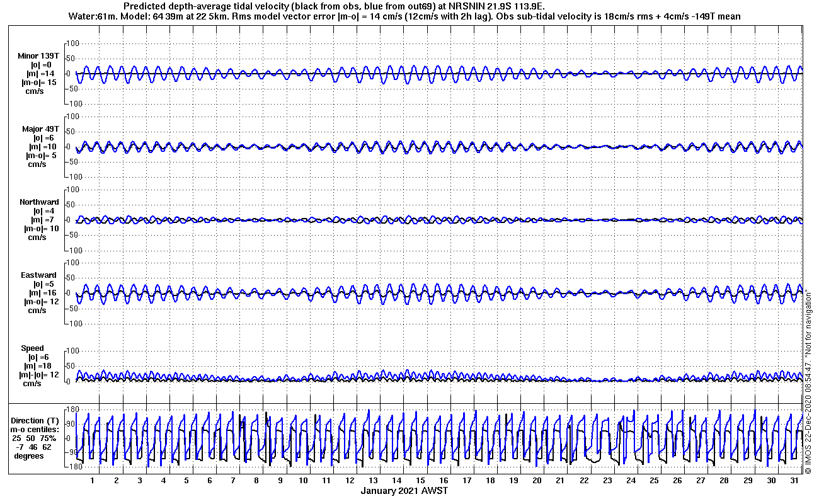819x504 pixels.
Task: Click the "Minor 139T" panel label
Action: pos(39,56)
